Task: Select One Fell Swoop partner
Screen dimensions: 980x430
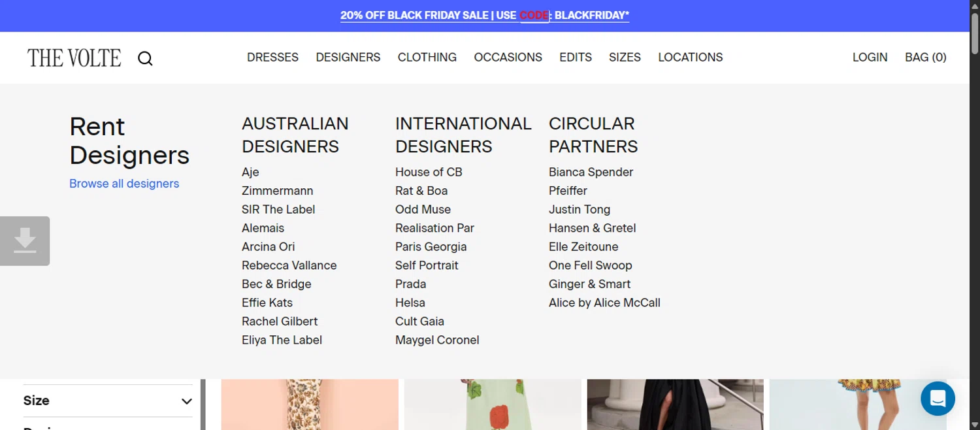Action: coord(591,265)
